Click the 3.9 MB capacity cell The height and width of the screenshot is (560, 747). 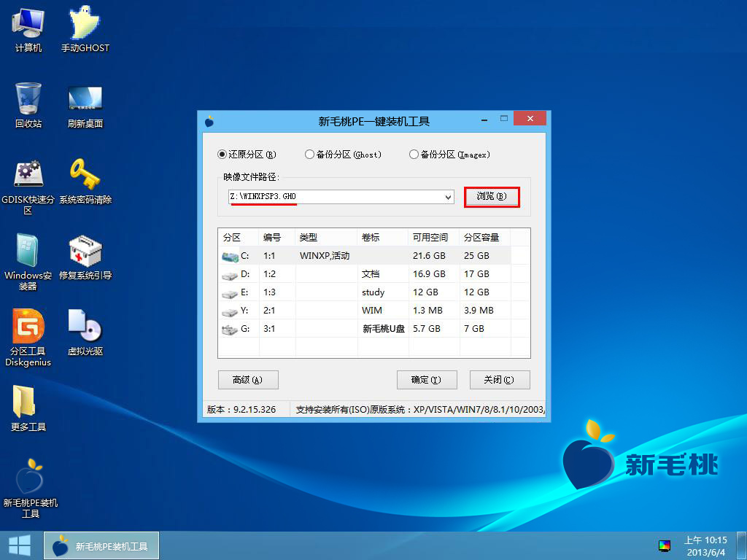pos(479,311)
